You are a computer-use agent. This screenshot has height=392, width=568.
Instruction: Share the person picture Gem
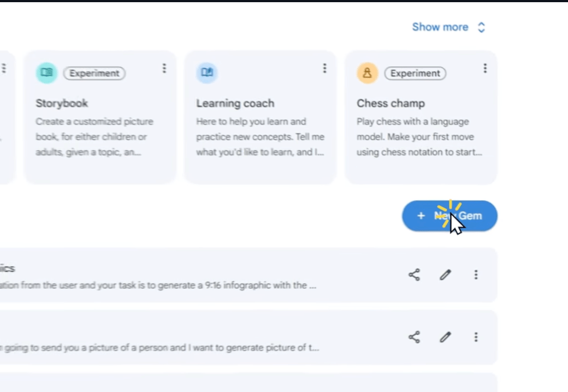tap(415, 337)
